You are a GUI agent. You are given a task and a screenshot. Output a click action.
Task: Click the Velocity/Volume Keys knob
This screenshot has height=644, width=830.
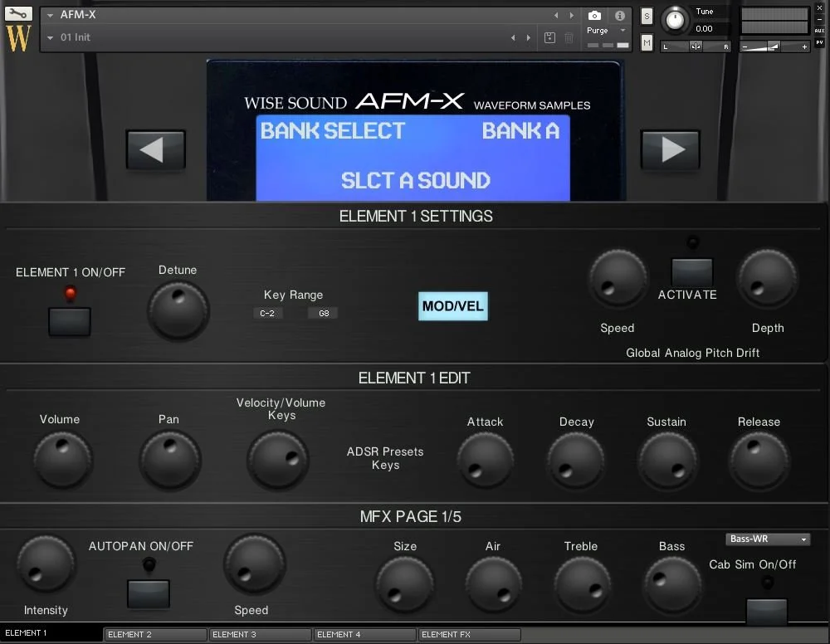coord(278,459)
